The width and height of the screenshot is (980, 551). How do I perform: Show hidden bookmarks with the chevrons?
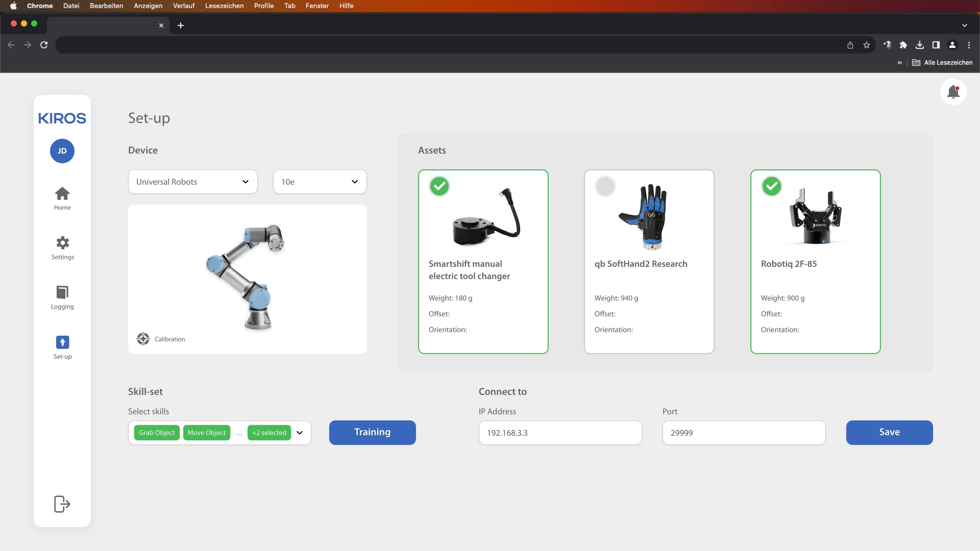pyautogui.click(x=899, y=63)
